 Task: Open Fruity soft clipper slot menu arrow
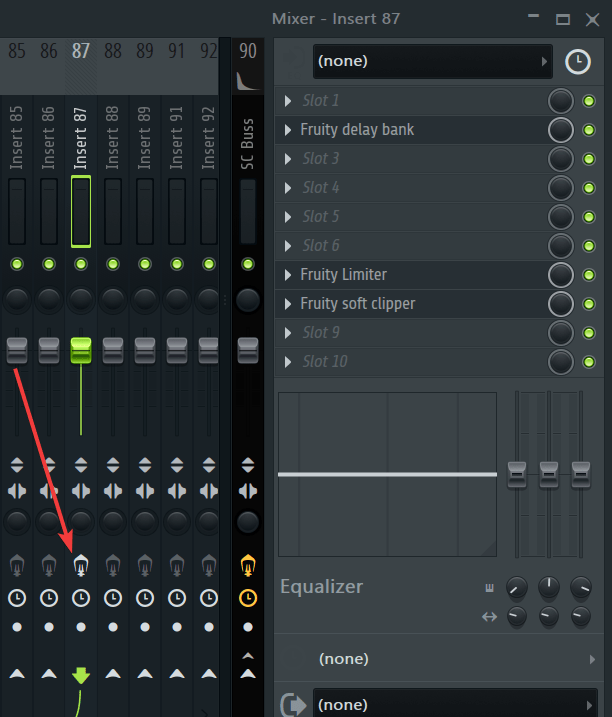[x=288, y=304]
